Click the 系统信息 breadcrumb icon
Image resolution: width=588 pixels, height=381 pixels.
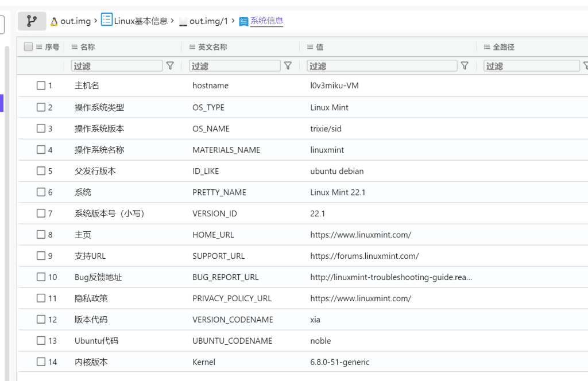[x=243, y=22]
